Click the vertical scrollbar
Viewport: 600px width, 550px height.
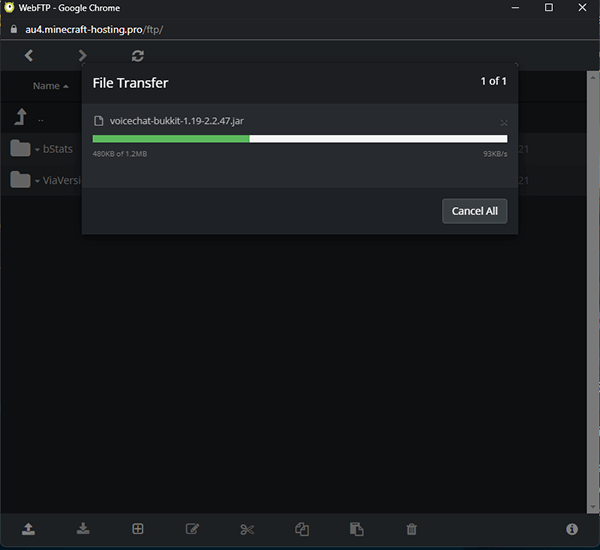(593, 291)
